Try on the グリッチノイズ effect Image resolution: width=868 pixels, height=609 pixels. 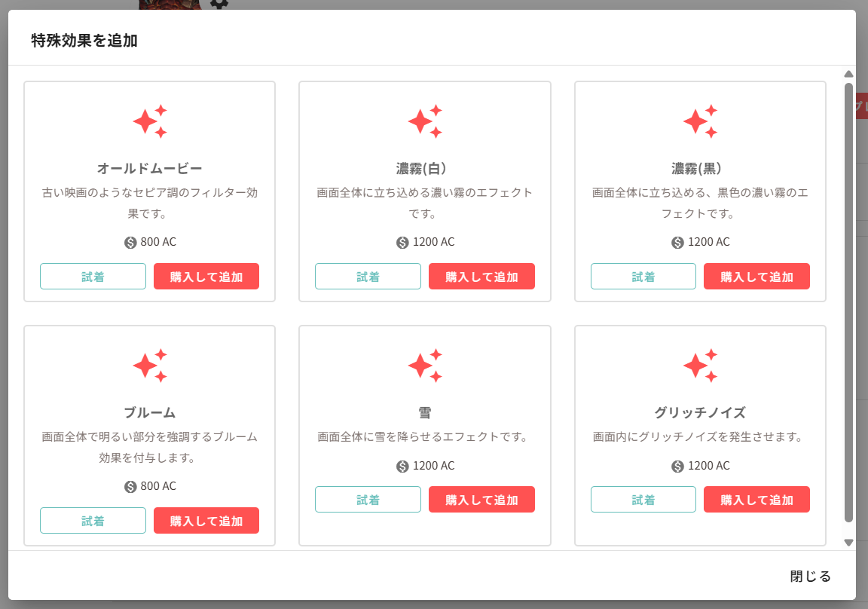[643, 500]
